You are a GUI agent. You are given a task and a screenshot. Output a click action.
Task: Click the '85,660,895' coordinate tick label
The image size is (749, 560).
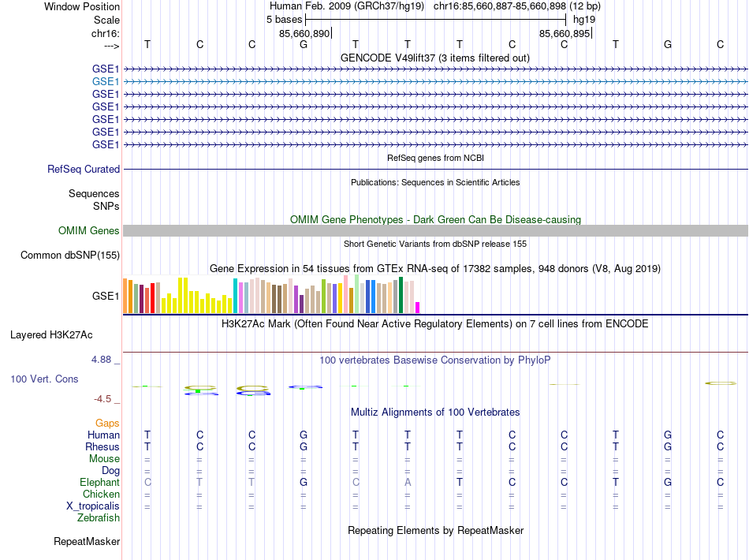click(x=565, y=33)
